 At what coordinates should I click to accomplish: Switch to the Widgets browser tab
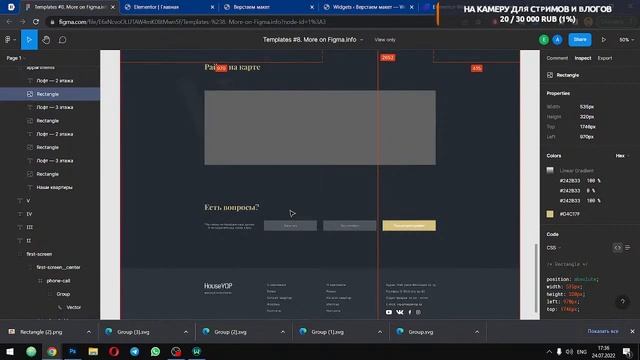(x=368, y=7)
